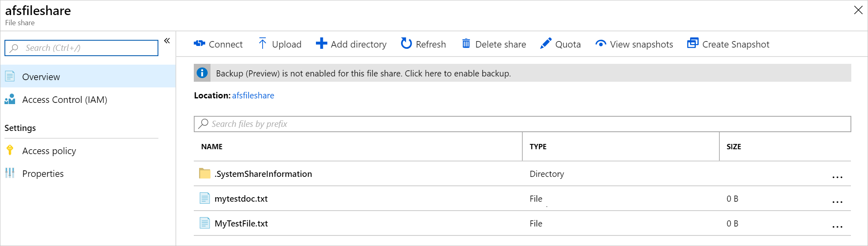Select Access policy in Settings
This screenshot has height=246, width=868.
(49, 151)
